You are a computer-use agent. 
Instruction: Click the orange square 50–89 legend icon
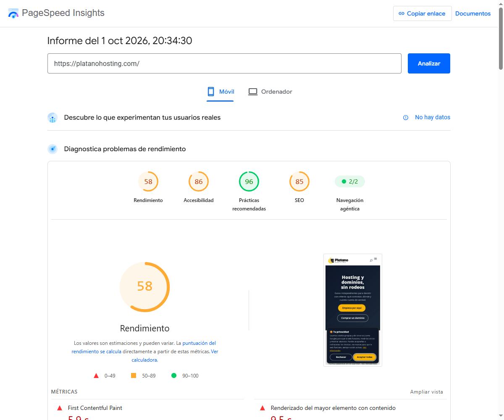[x=134, y=375]
